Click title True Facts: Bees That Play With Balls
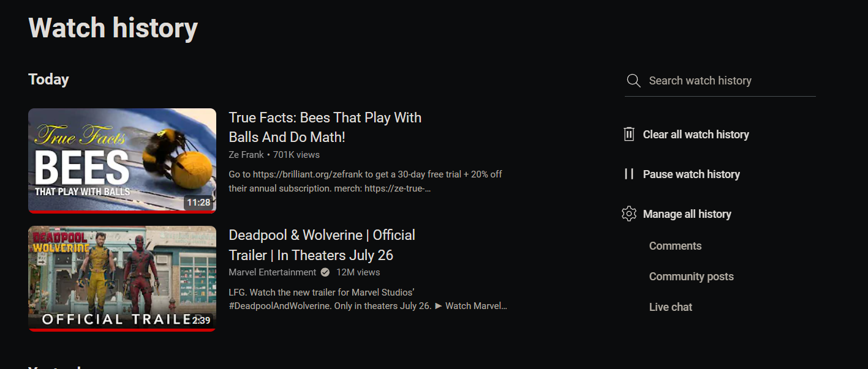The image size is (868, 369). [325, 127]
